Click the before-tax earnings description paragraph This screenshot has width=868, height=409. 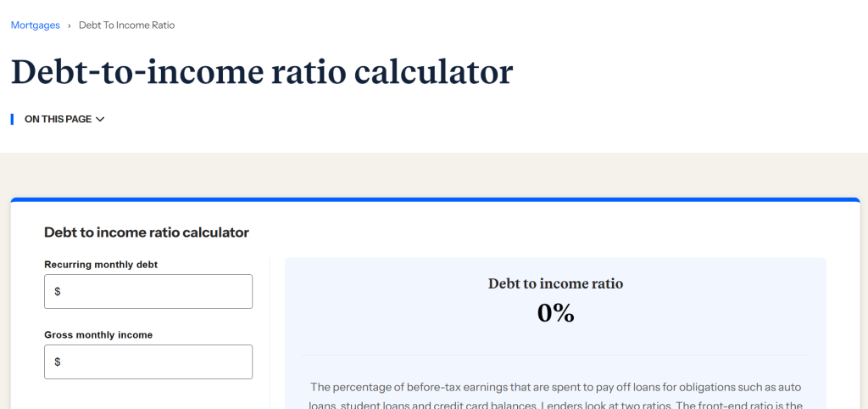tap(555, 396)
